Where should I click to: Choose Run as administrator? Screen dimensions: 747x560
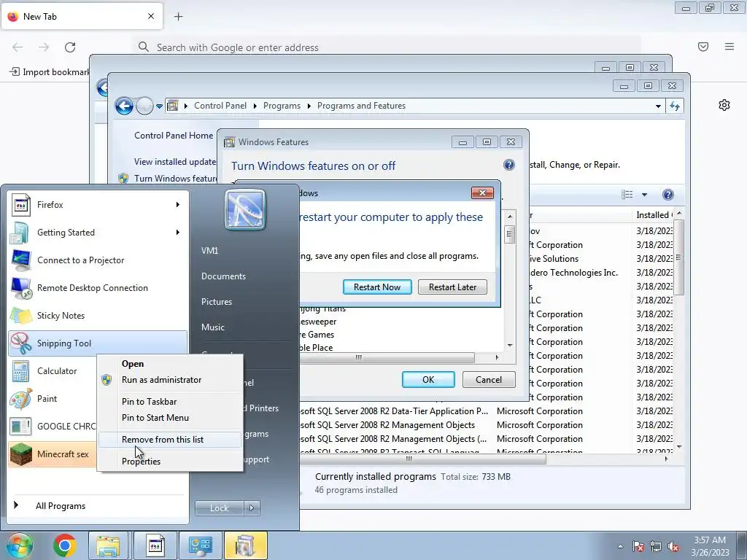161,379
